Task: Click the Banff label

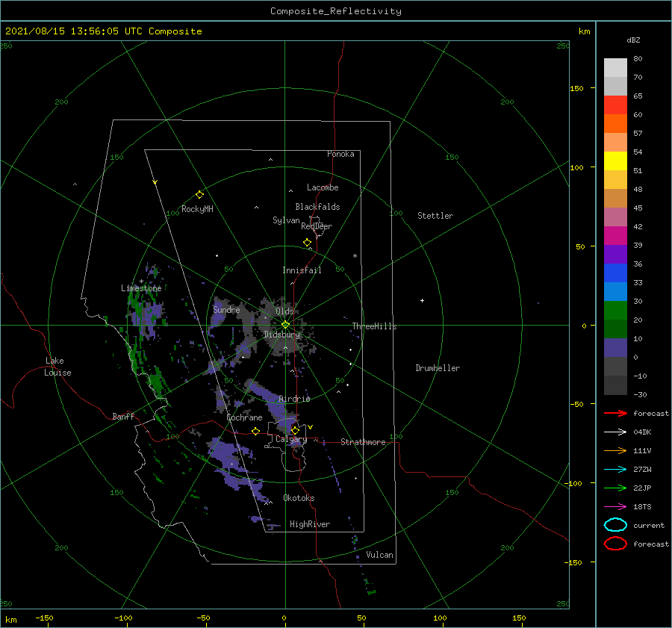Action: (123, 416)
